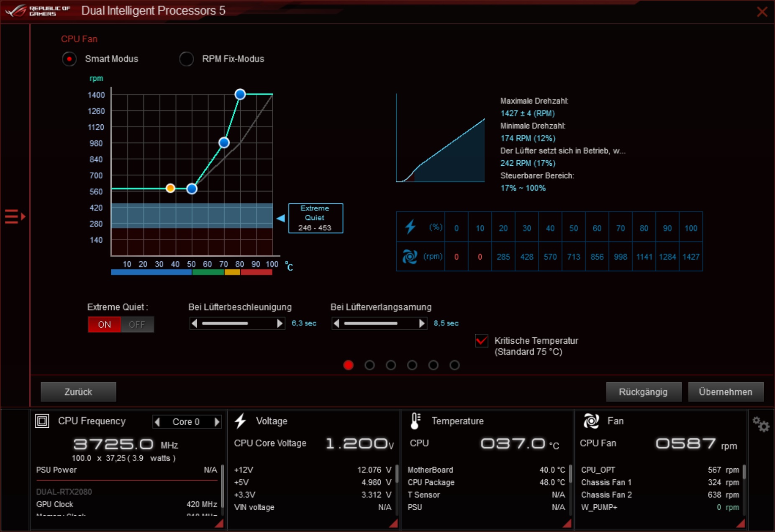This screenshot has width=775, height=532.
Task: Click the 174 RPM (12%) minimum speed value
Action: [528, 138]
